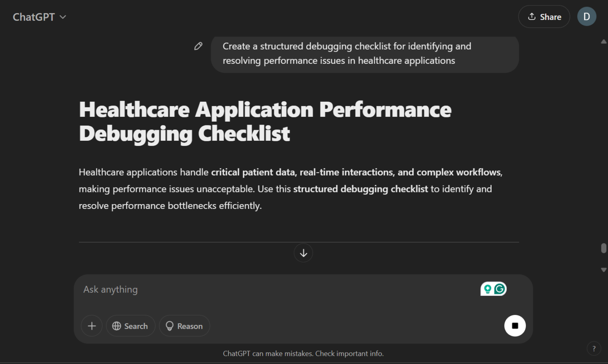Click the scroll-to-bottom arrow button
The image size is (608, 364).
[x=303, y=253]
